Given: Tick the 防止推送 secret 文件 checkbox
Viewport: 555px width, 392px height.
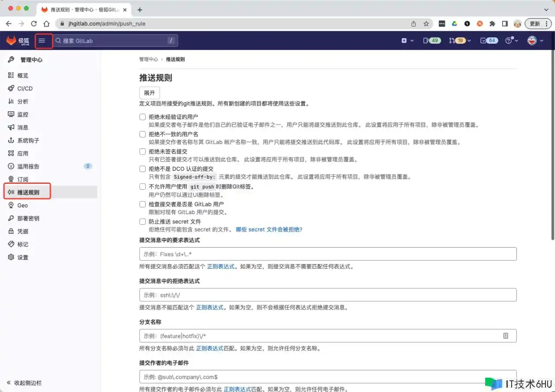Looking at the screenshot, I should tap(143, 222).
